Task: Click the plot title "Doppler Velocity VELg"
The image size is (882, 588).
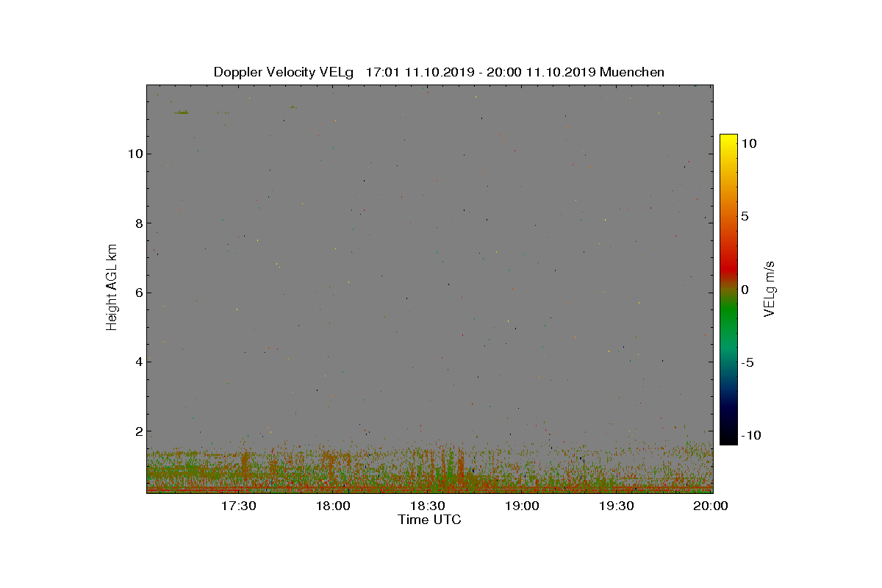Action: pyautogui.click(x=283, y=72)
